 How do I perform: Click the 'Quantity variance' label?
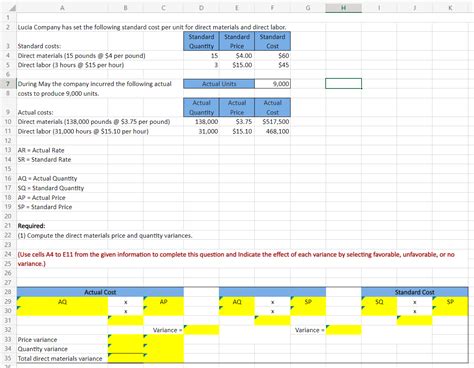point(42,349)
